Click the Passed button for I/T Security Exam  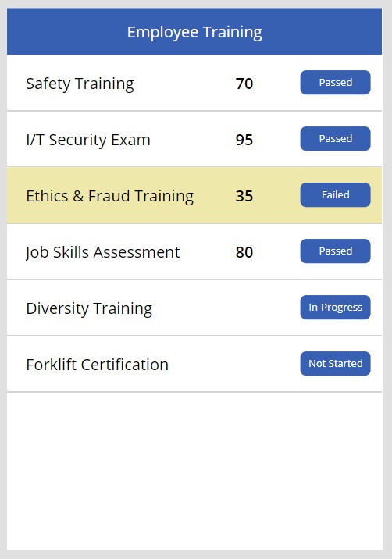coord(335,139)
